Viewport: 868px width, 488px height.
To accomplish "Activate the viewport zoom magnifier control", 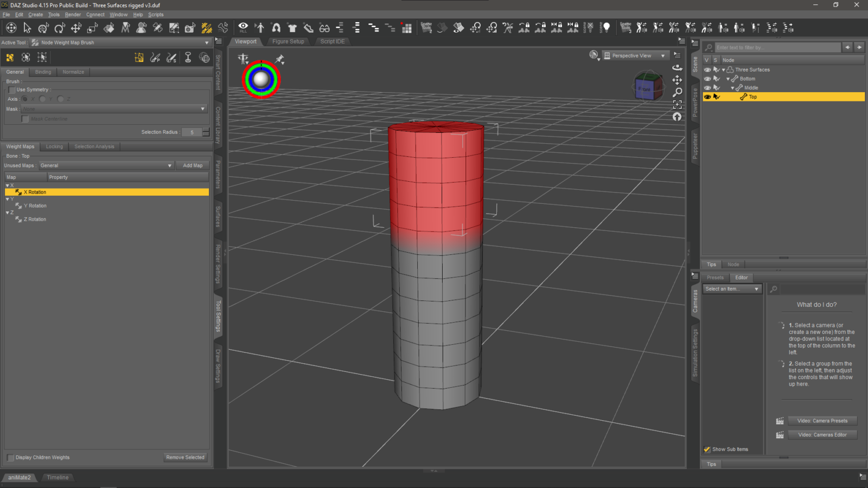I will pyautogui.click(x=678, y=92).
